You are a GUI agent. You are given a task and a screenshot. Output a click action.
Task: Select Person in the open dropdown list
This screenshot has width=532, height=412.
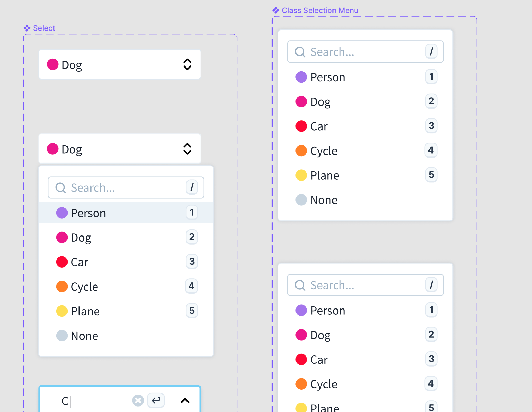point(88,213)
